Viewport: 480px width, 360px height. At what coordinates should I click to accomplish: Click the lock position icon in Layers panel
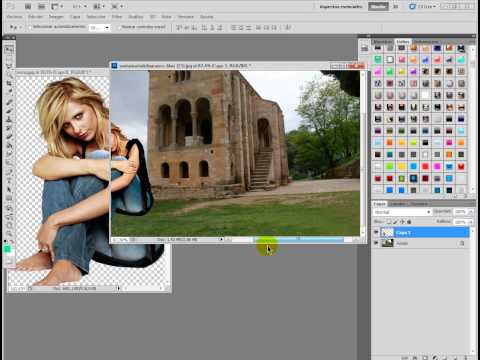tap(403, 221)
